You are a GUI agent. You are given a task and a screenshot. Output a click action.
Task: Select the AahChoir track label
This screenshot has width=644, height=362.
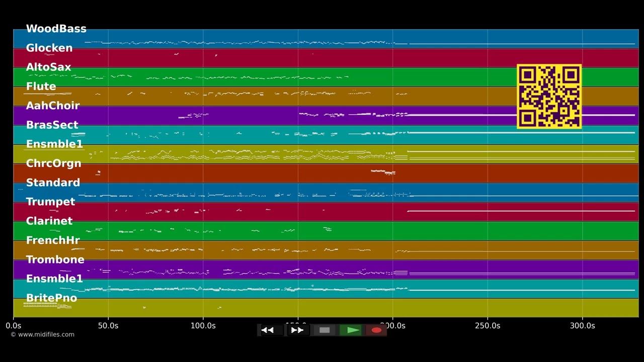[x=53, y=106]
